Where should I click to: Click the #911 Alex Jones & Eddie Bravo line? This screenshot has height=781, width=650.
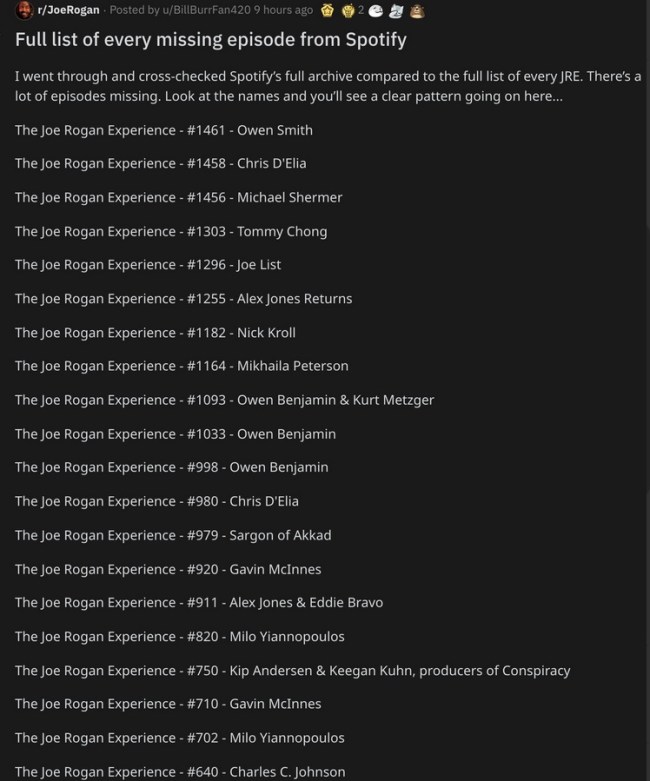199,603
